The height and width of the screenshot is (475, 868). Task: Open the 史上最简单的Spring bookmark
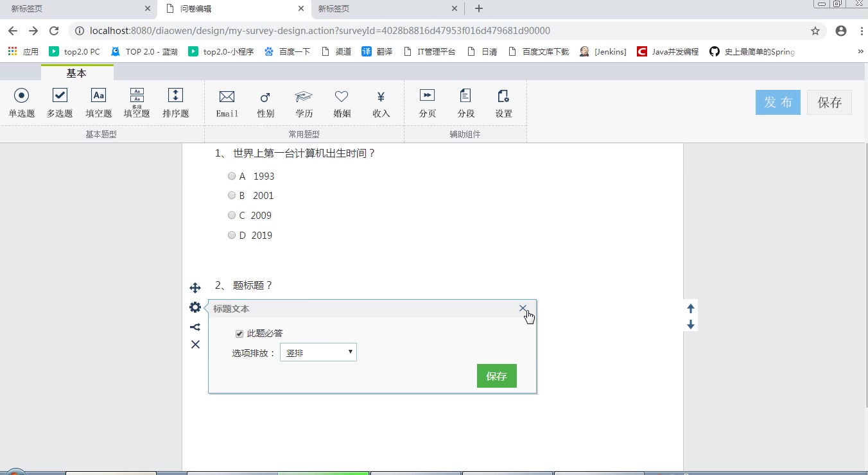(x=752, y=52)
